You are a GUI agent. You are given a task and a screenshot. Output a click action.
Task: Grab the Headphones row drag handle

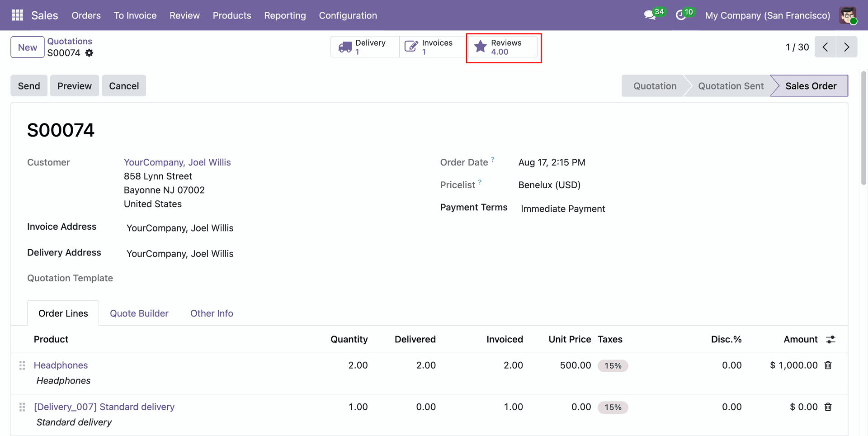pos(22,365)
